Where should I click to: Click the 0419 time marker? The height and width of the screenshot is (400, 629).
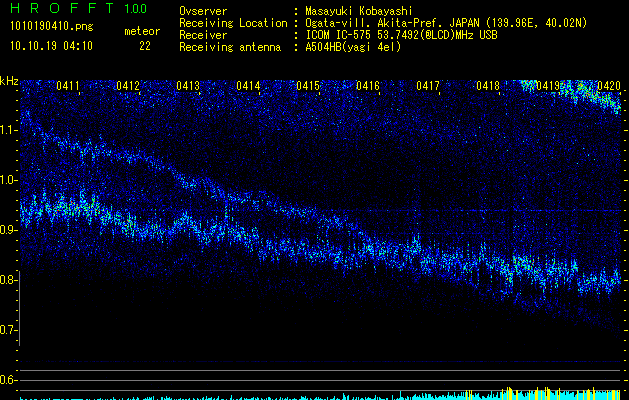548,86
